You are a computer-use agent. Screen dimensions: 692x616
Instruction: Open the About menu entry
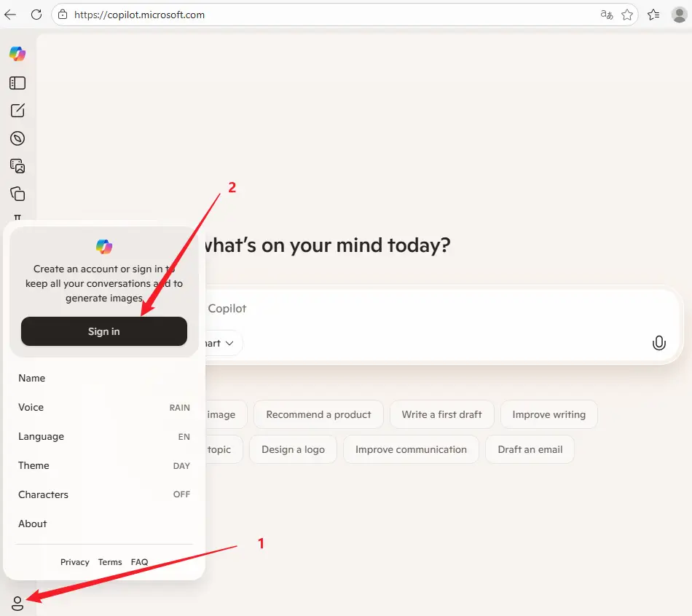(x=33, y=524)
